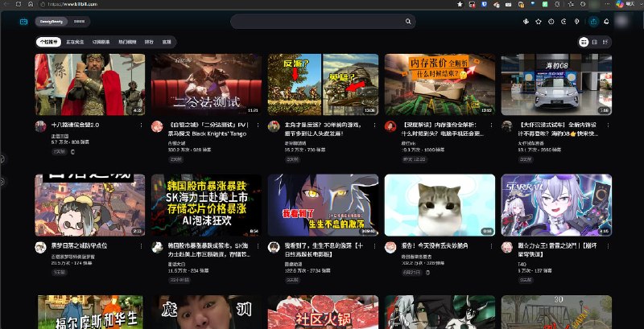This screenshot has height=329, width=644.
Task: Open more menu for 内存涨价 video
Action: pyautogui.click(x=491, y=125)
